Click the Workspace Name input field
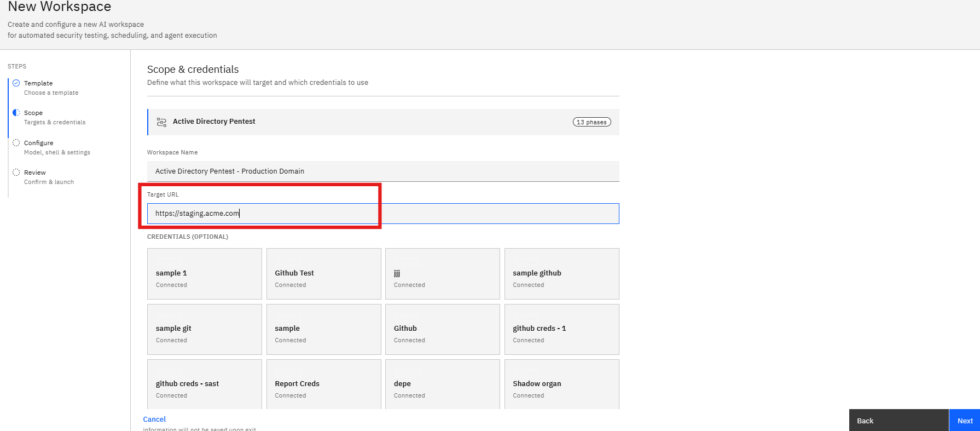 (x=383, y=171)
